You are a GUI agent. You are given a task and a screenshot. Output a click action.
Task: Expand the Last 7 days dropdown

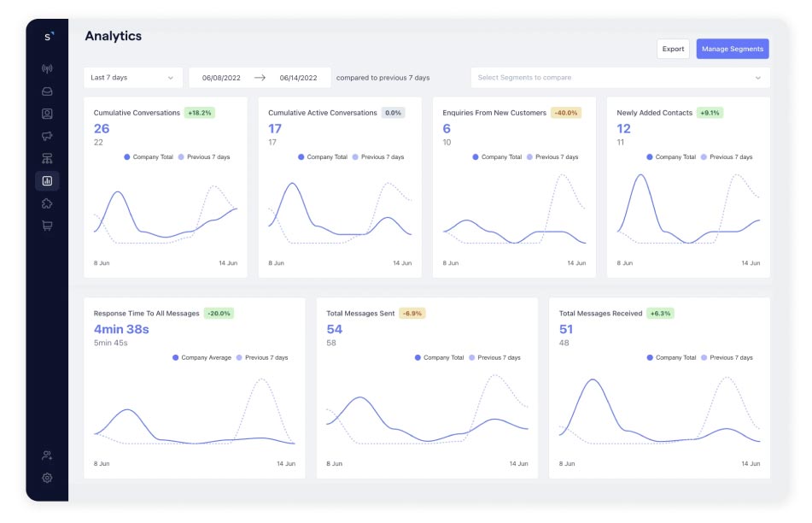tap(133, 78)
